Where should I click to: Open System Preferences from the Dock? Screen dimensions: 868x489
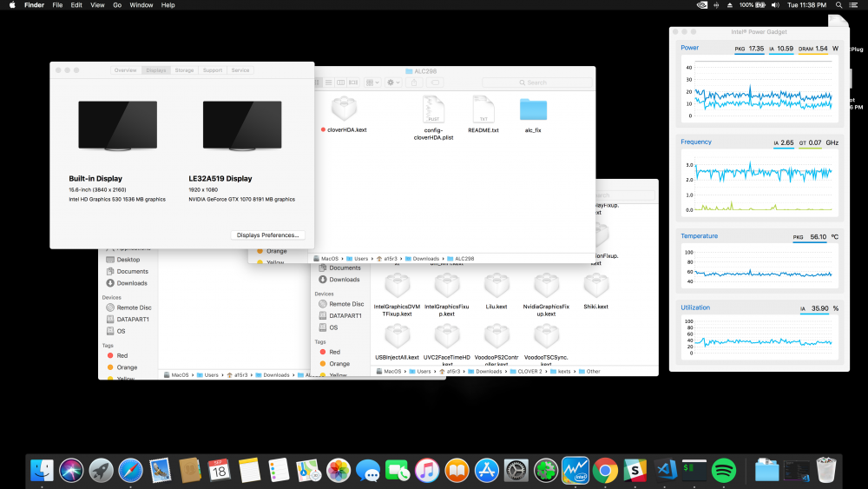516,471
